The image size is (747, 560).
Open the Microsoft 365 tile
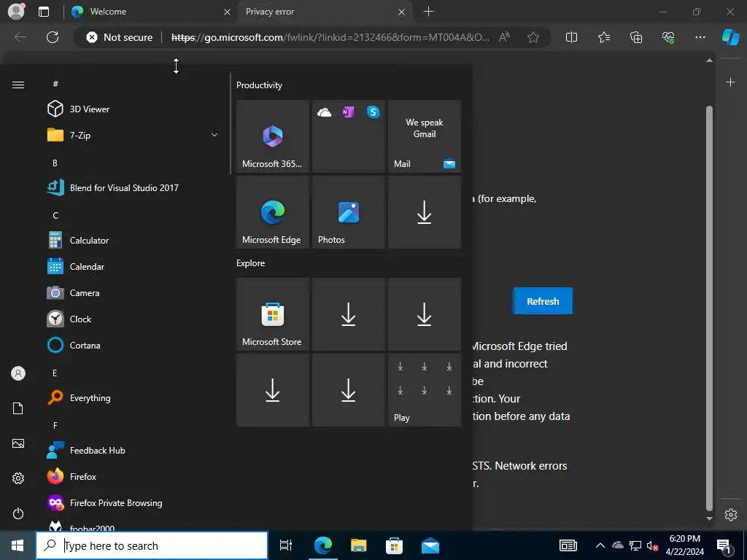(273, 136)
